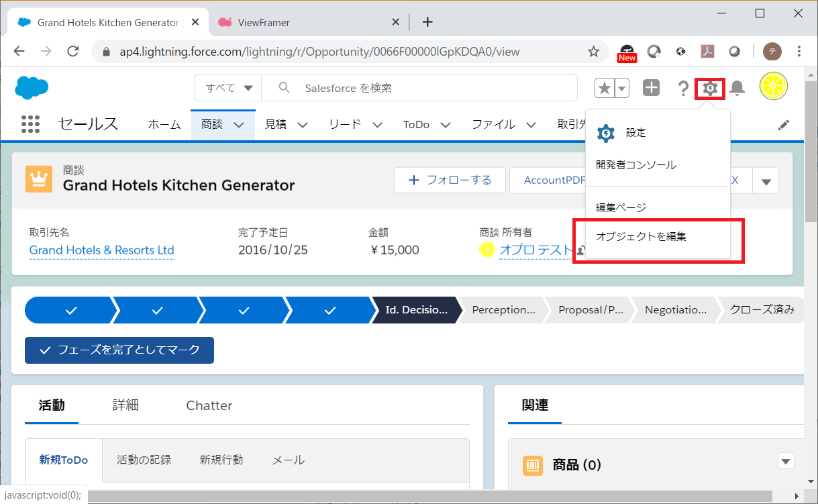The width and height of the screenshot is (818, 504).
Task: Open the App Launcher grid icon
Action: [x=31, y=124]
